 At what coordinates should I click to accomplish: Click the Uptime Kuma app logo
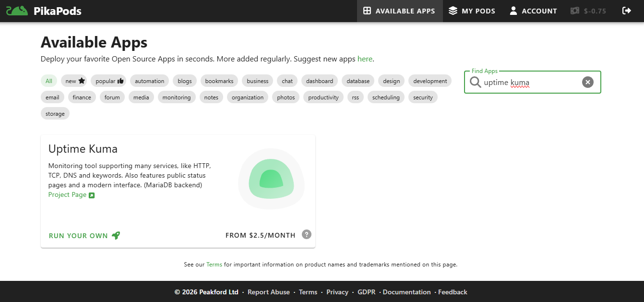point(271,179)
